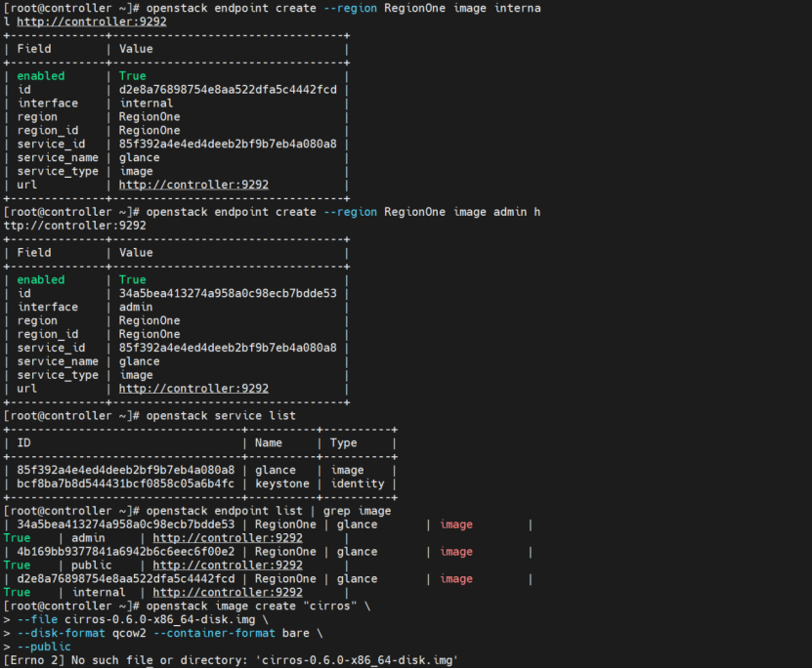The width and height of the screenshot is (812, 669).
Task: Click the '--public' option line
Action: pyautogui.click(x=44, y=647)
